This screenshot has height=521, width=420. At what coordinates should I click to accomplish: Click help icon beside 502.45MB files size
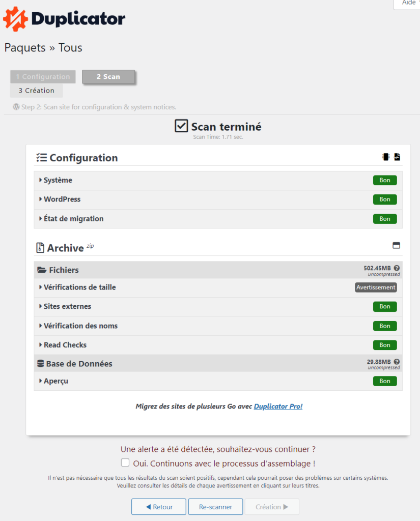tap(397, 268)
